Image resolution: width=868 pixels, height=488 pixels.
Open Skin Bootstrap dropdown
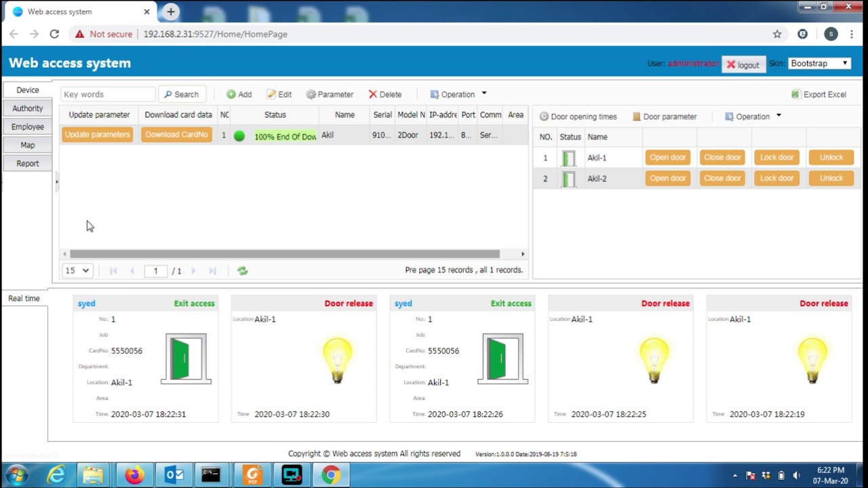coord(819,63)
